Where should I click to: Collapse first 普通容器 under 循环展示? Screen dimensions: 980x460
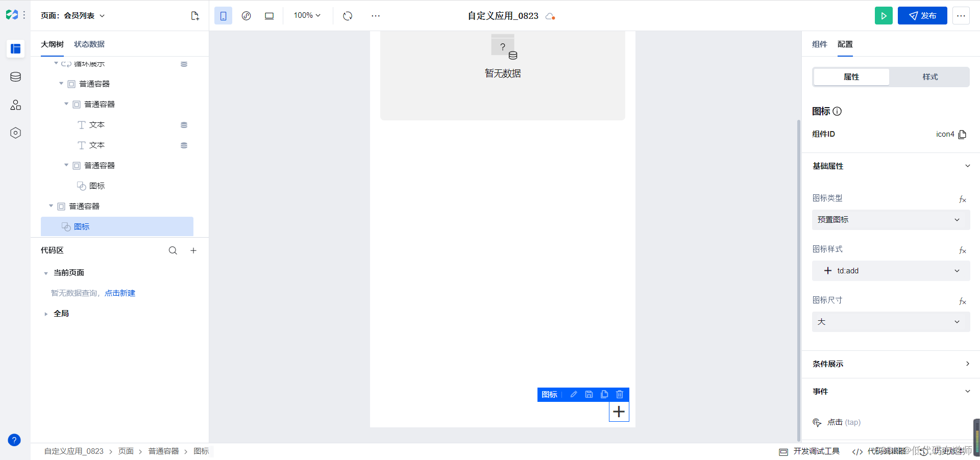[x=61, y=84]
